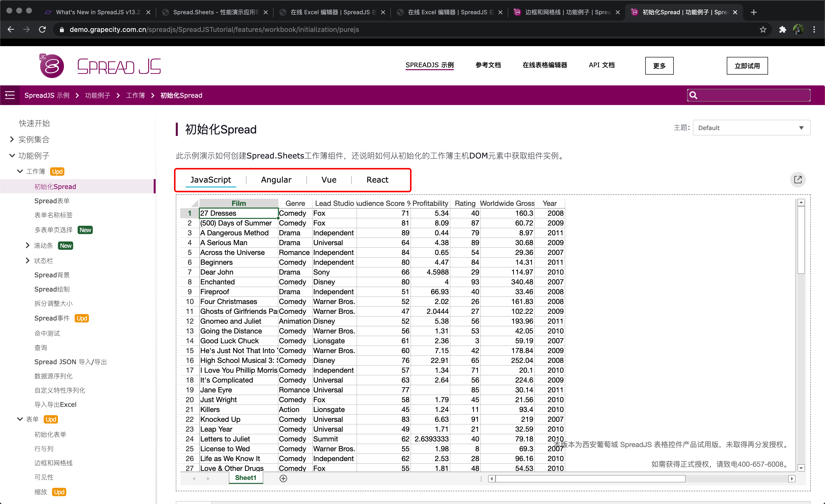Open a new browser tab with plus
The height and width of the screenshot is (504, 825).
pos(754,12)
